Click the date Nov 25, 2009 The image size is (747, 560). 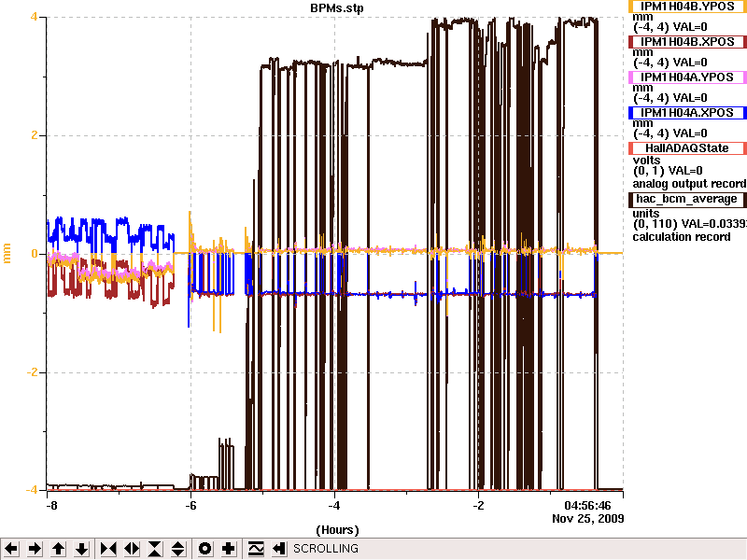(588, 519)
